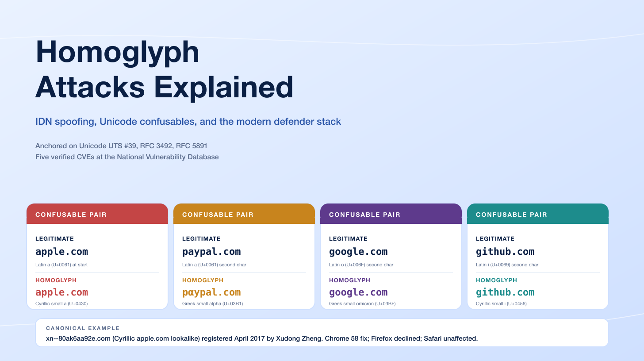Click the "Five verified CVEs" line
The height and width of the screenshot is (361, 644).
(127, 157)
